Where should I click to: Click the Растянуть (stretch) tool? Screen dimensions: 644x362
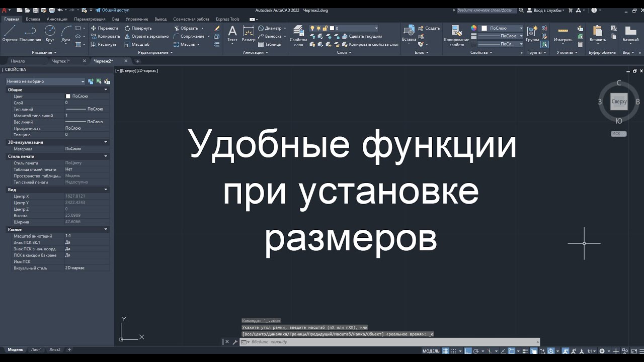103,44
